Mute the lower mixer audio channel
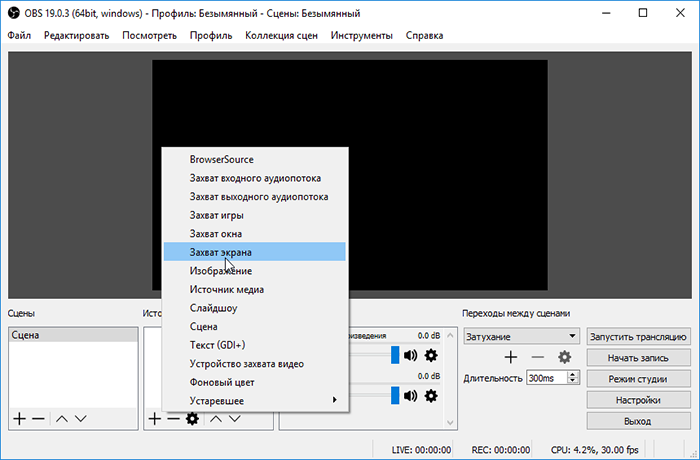 (x=410, y=396)
